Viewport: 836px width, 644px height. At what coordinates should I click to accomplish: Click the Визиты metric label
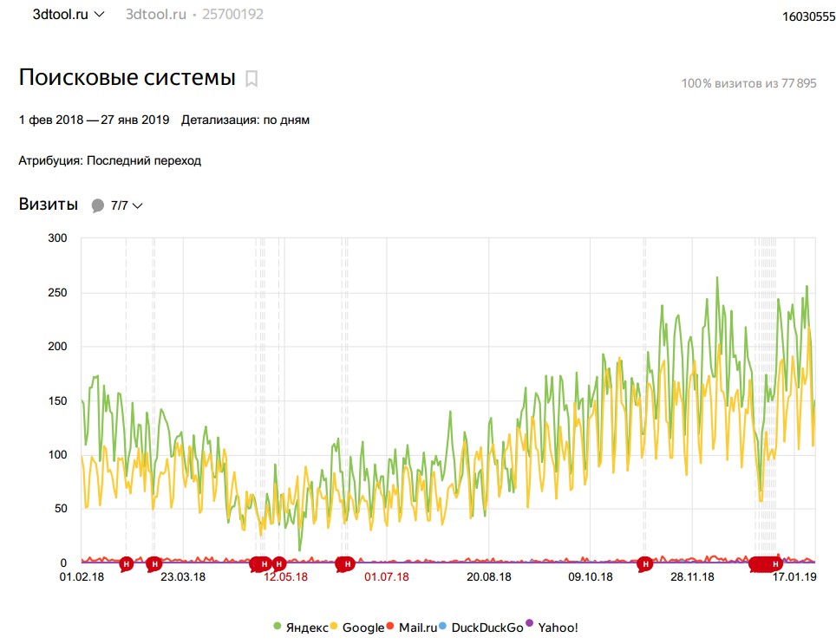(x=49, y=204)
